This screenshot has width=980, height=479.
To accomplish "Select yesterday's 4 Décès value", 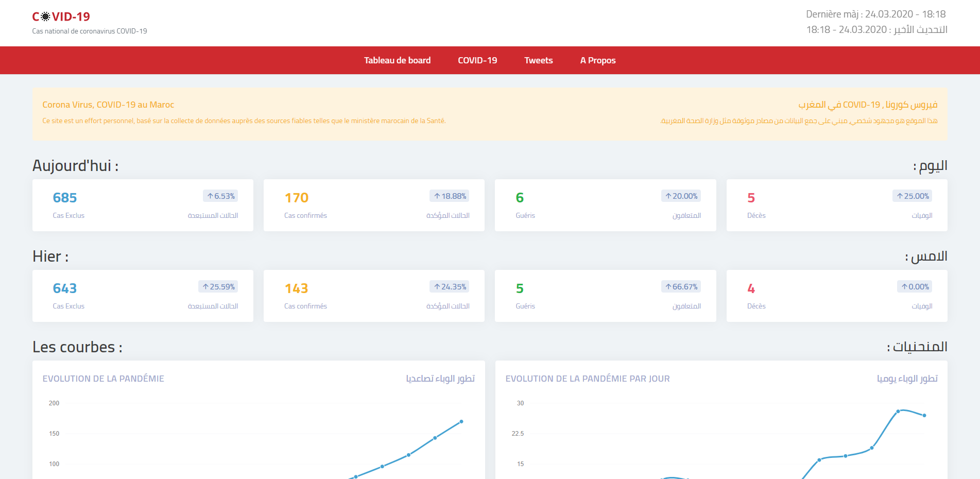I will (751, 288).
